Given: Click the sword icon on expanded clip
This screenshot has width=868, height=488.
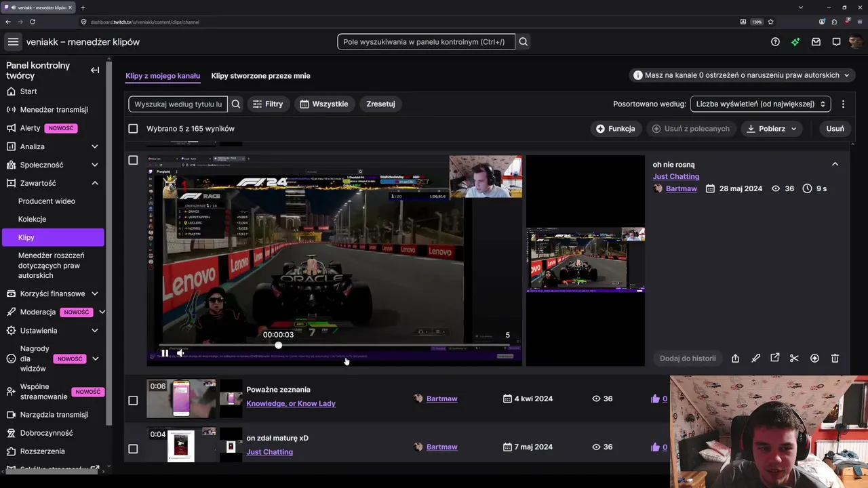Looking at the screenshot, I should pos(755,358).
